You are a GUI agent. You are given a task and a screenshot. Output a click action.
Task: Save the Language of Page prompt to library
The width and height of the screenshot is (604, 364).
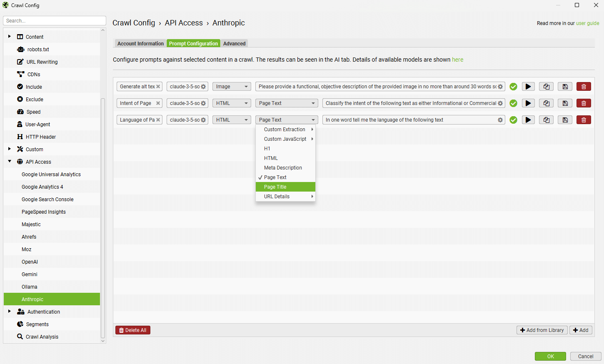pos(565,120)
